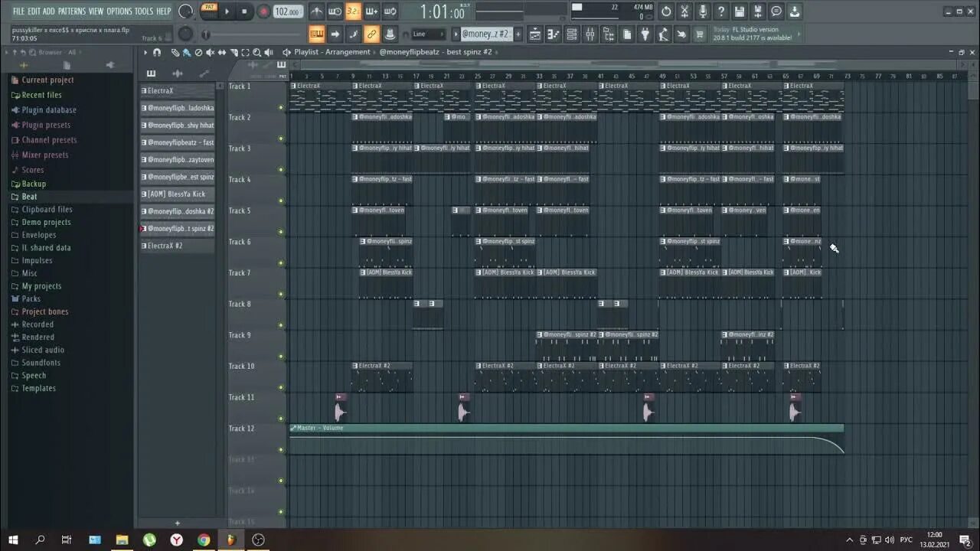Toggle typing keyboard to piano icon

point(316,34)
